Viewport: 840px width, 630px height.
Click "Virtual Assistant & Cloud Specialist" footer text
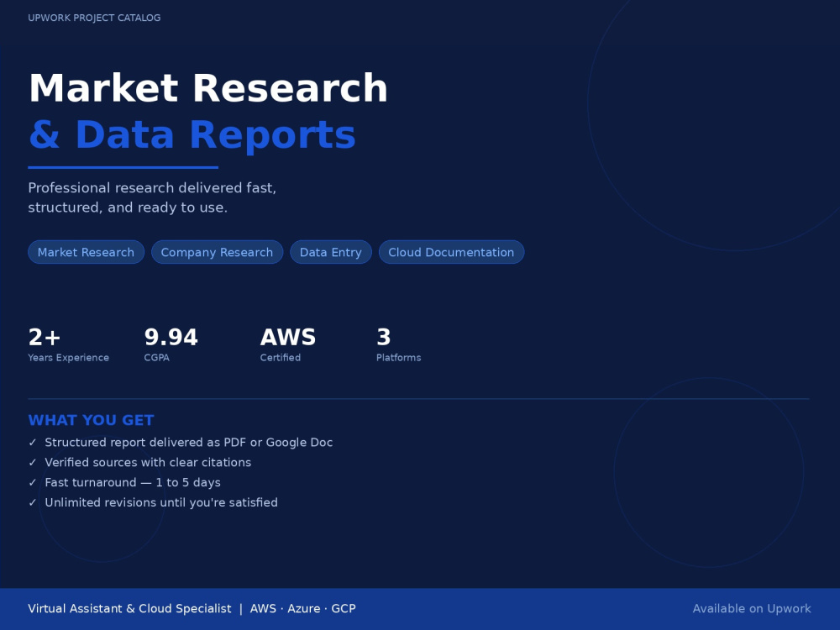(x=129, y=608)
